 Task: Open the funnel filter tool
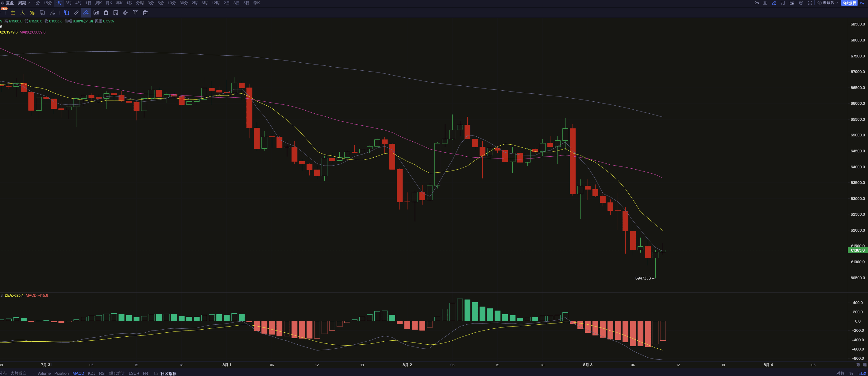point(135,13)
